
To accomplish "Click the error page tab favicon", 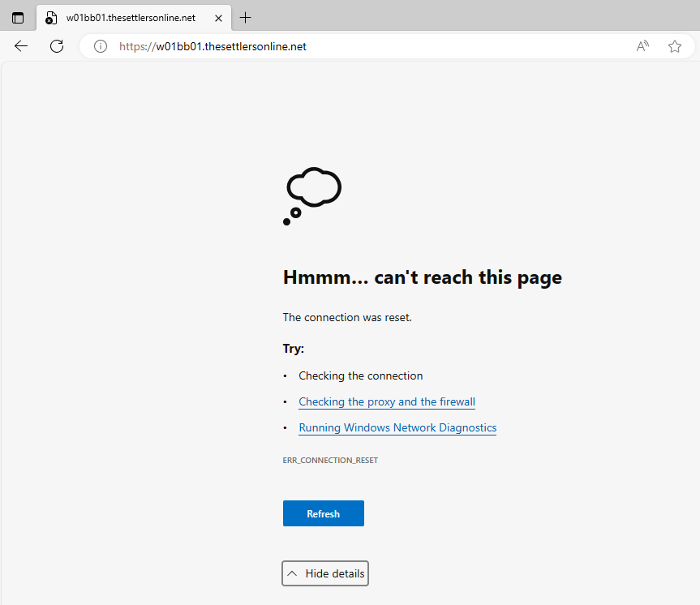I will tap(51, 18).
